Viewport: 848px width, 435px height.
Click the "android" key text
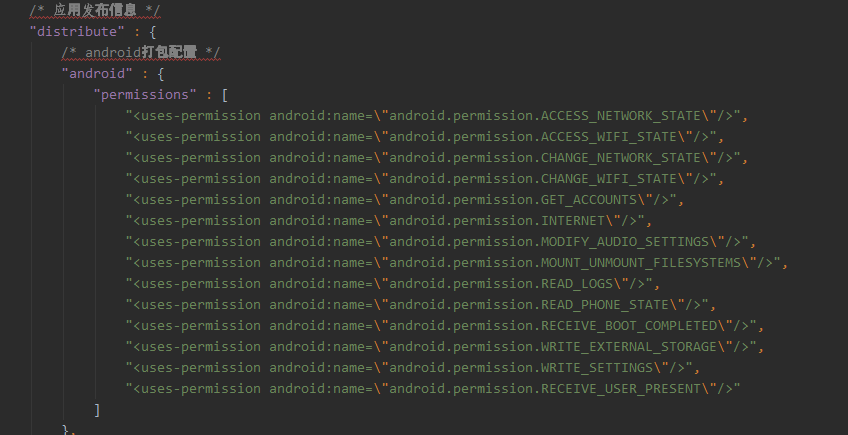tap(97, 74)
